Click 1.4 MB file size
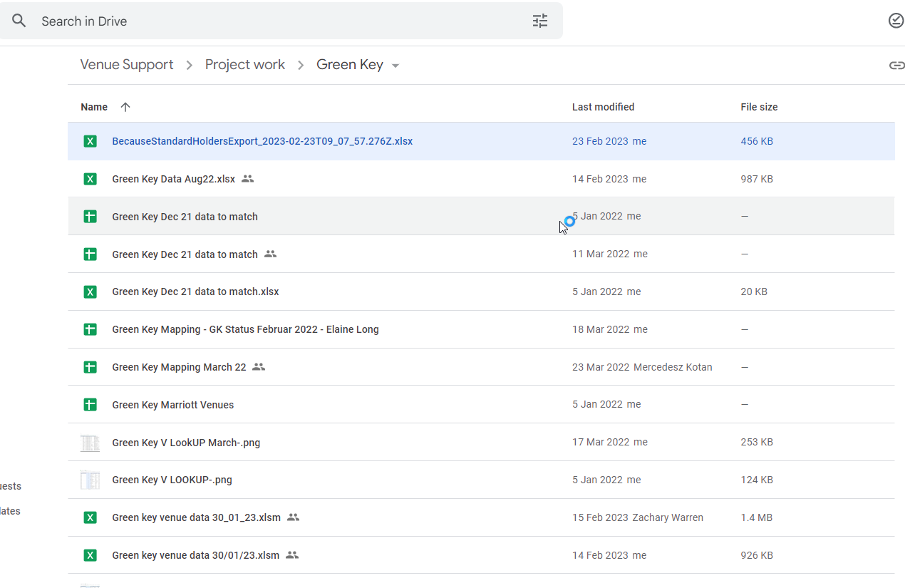This screenshot has height=588, width=905. pos(756,517)
